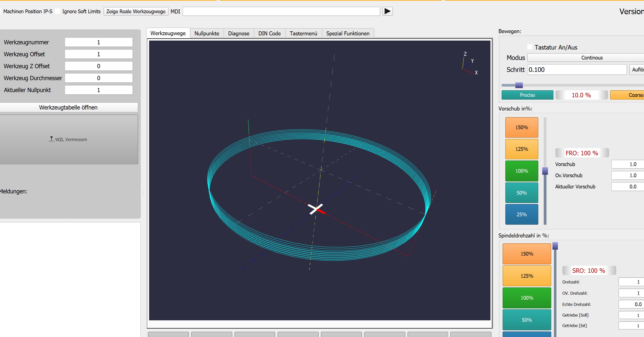Click the WZL Vermessen tool measure button
This screenshot has width=644, height=337.
[68, 139]
